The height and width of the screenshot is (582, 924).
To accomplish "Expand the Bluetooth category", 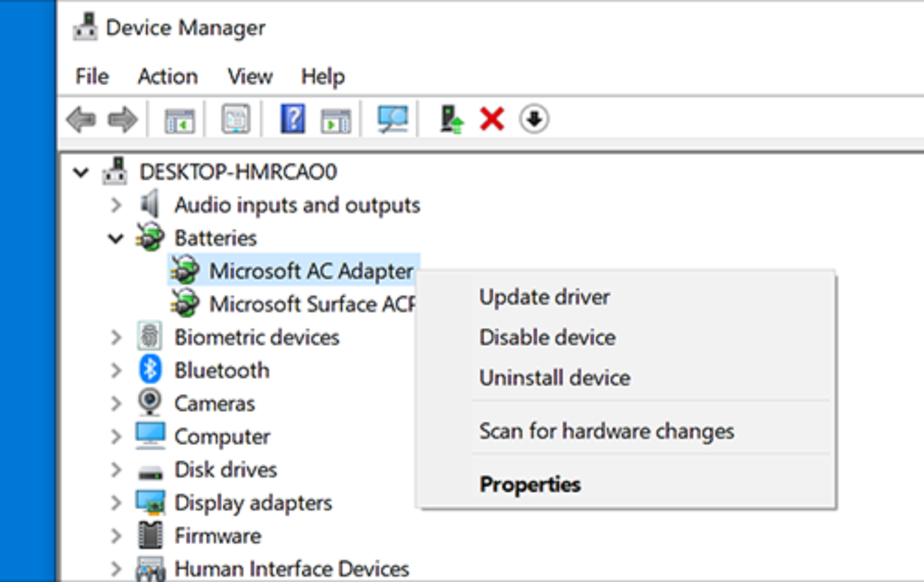I will (115, 371).
